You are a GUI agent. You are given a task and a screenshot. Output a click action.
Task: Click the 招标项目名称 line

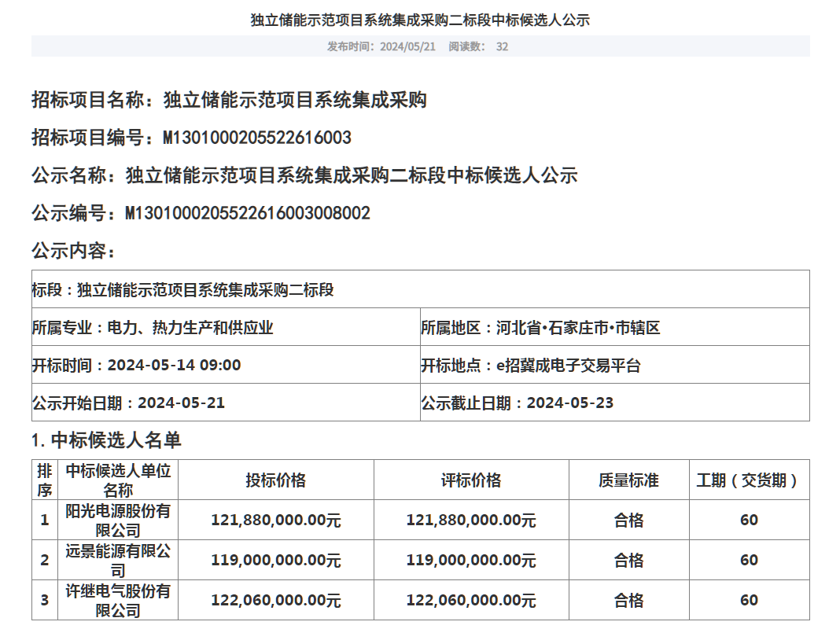point(229,101)
